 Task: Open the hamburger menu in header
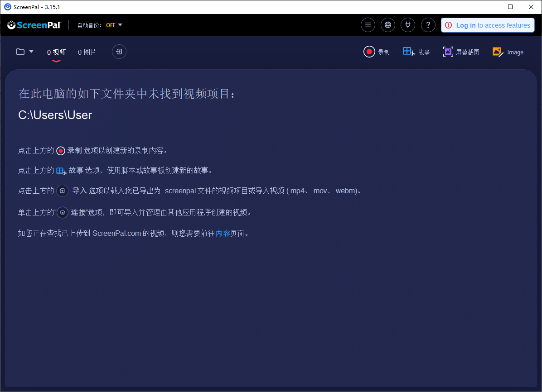tap(368, 25)
